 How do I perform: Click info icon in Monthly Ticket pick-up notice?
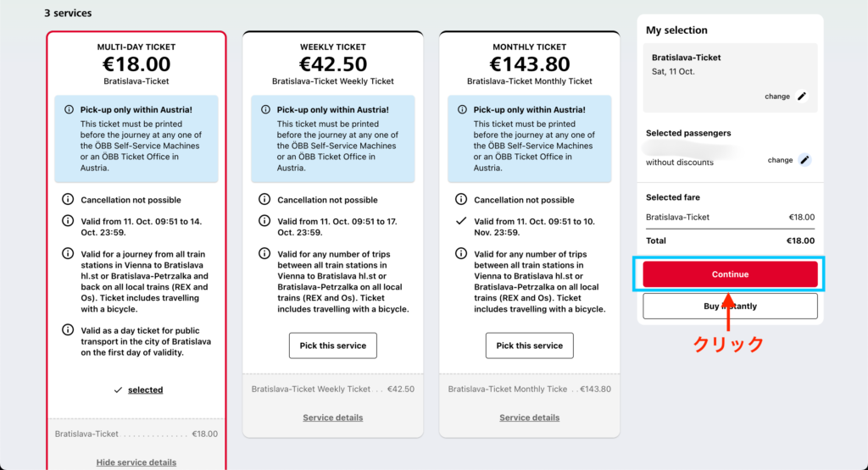[461, 110]
